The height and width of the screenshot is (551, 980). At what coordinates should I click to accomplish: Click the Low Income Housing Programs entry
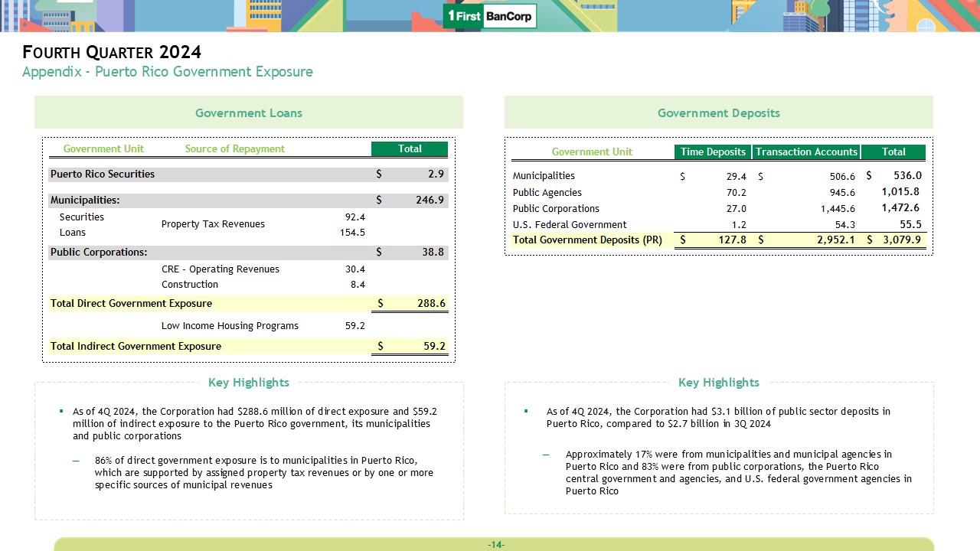point(230,326)
